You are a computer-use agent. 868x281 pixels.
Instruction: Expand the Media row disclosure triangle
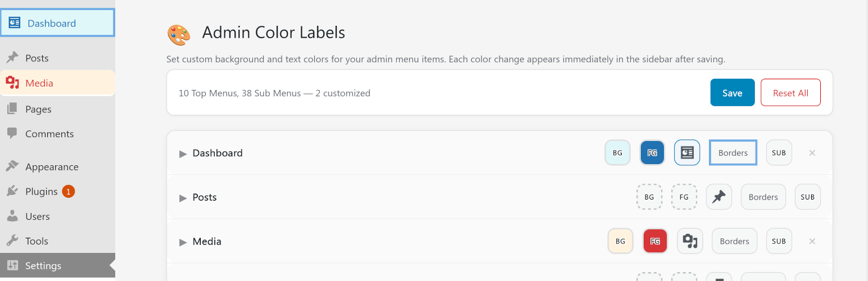point(183,242)
